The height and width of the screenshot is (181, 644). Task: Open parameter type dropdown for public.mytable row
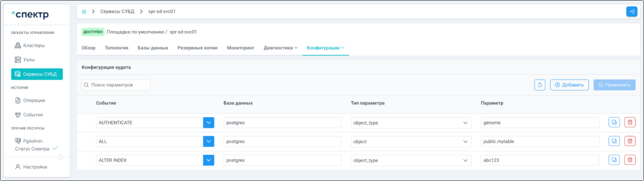click(x=410, y=141)
